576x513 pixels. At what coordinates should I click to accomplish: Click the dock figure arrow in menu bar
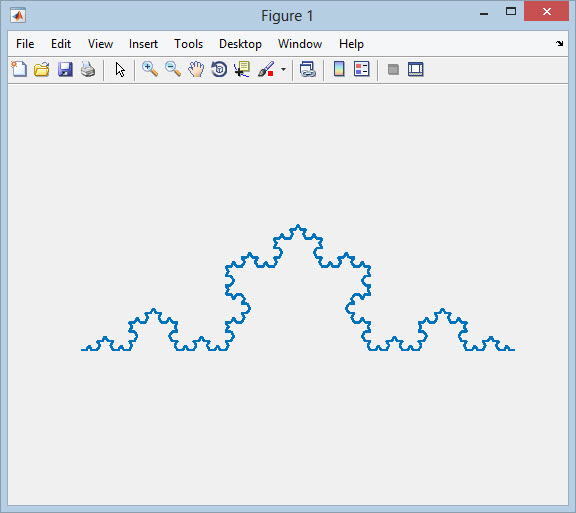point(559,43)
